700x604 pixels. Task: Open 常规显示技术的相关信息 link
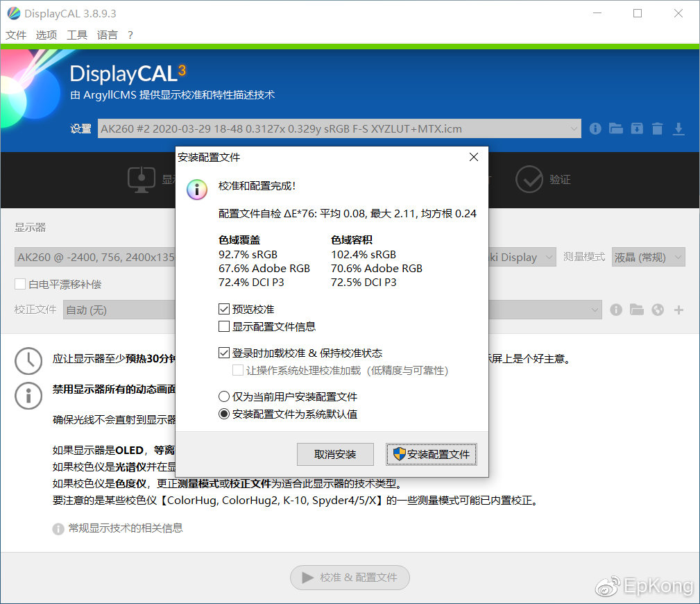click(x=126, y=528)
